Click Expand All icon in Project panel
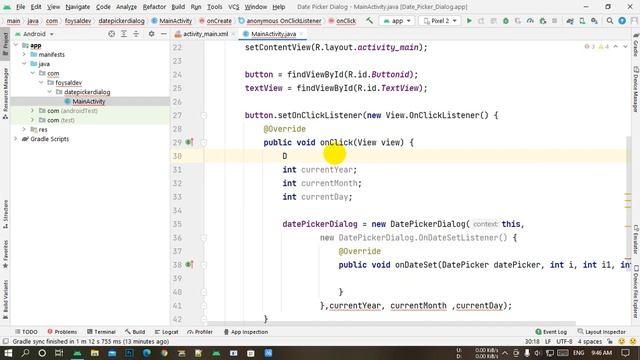 (x=124, y=34)
